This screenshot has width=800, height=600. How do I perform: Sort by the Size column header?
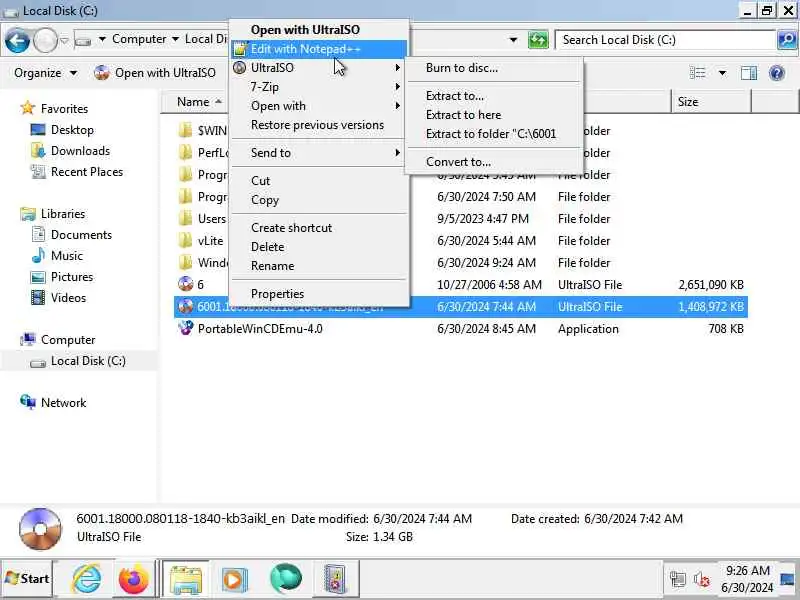point(711,102)
